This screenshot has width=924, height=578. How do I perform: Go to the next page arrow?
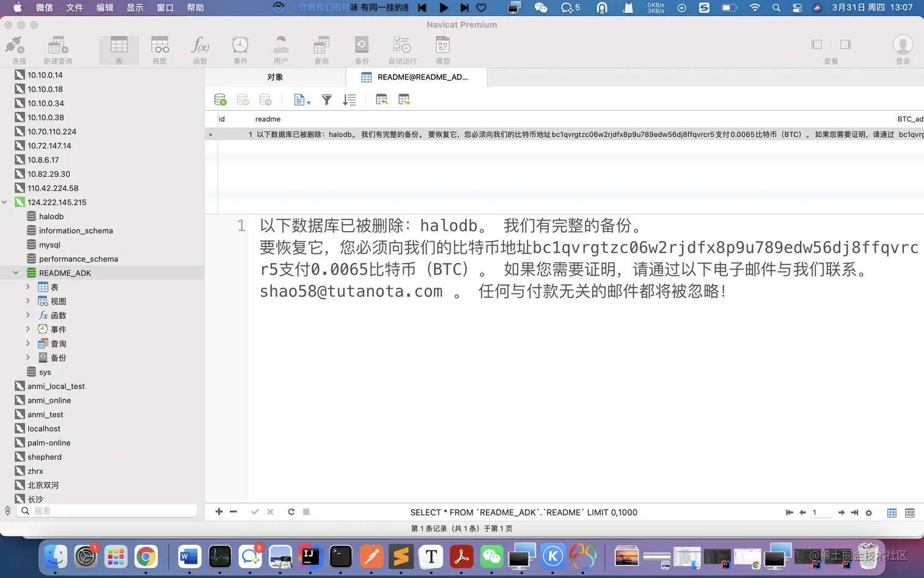(x=842, y=513)
